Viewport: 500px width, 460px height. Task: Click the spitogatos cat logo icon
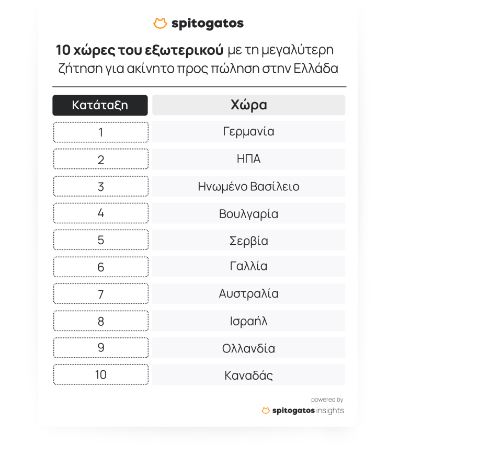coord(160,24)
